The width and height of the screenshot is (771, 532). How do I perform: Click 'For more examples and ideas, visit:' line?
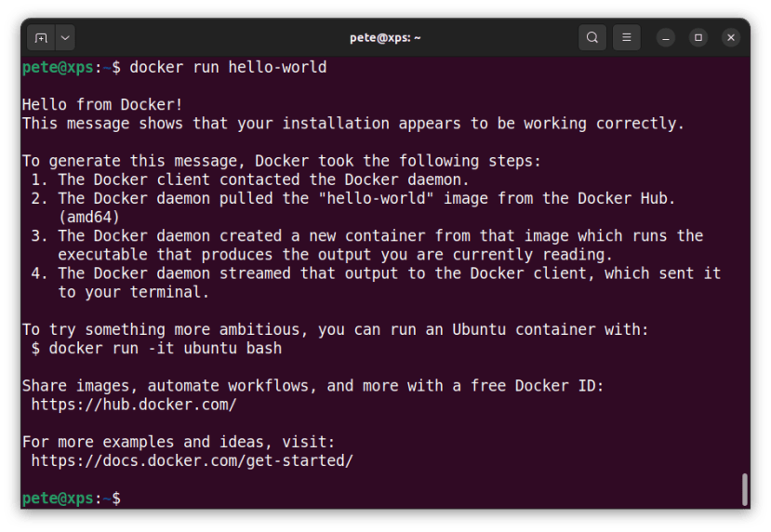pos(179,442)
